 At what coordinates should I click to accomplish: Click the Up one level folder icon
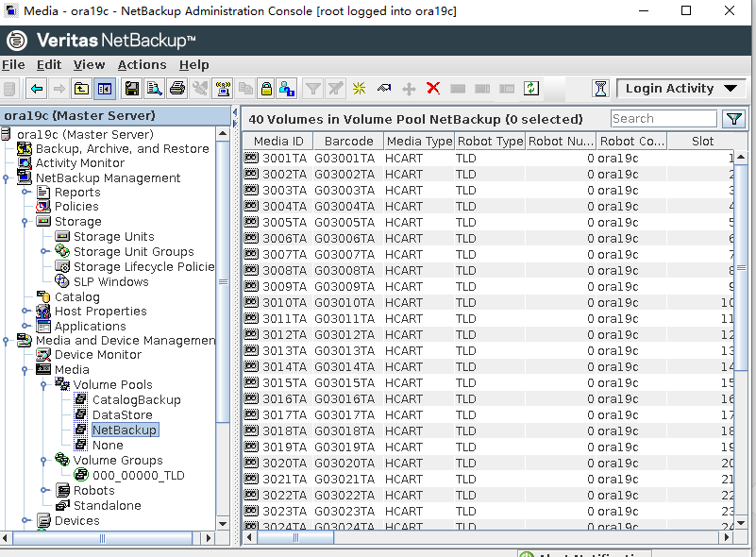click(81, 89)
